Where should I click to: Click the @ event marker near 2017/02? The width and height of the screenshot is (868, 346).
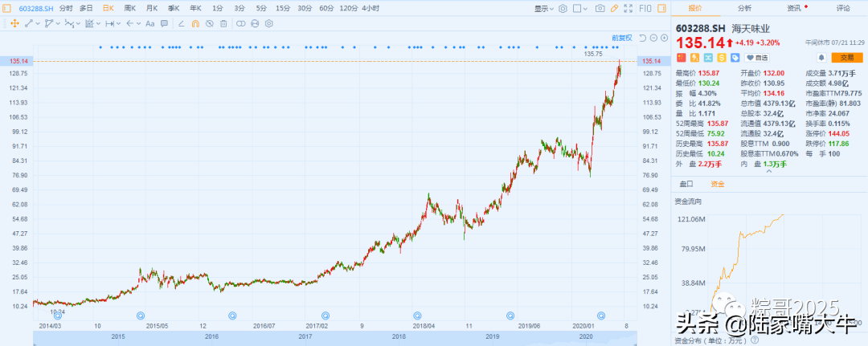coord(325,315)
